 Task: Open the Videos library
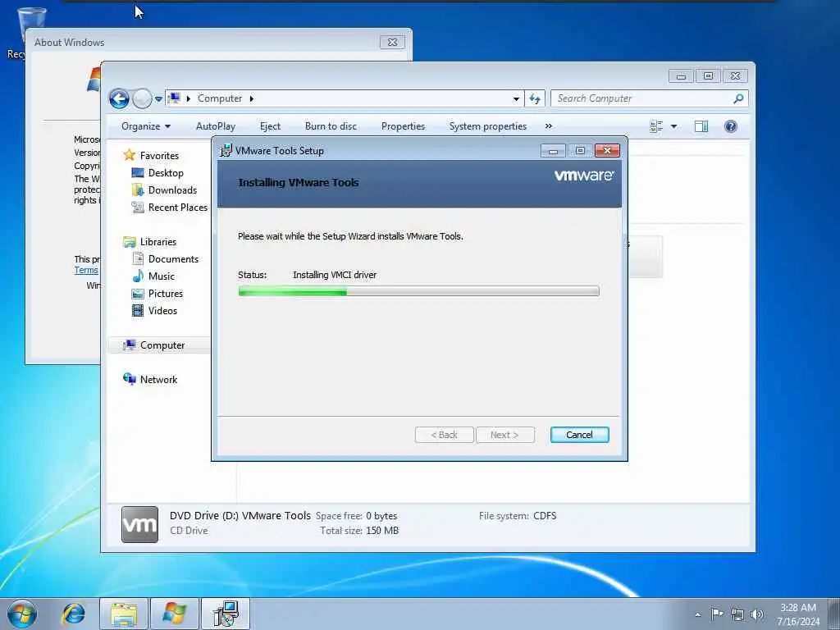pos(162,311)
